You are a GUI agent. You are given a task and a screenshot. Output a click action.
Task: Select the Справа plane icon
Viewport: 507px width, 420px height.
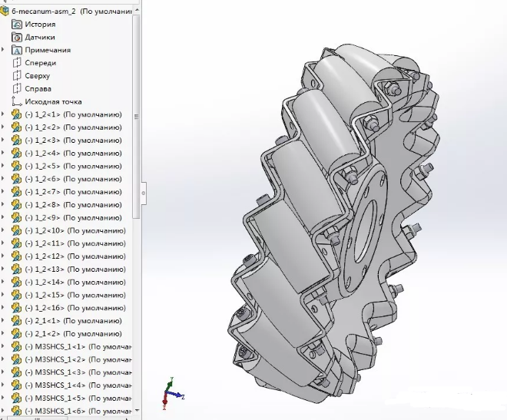[16, 89]
